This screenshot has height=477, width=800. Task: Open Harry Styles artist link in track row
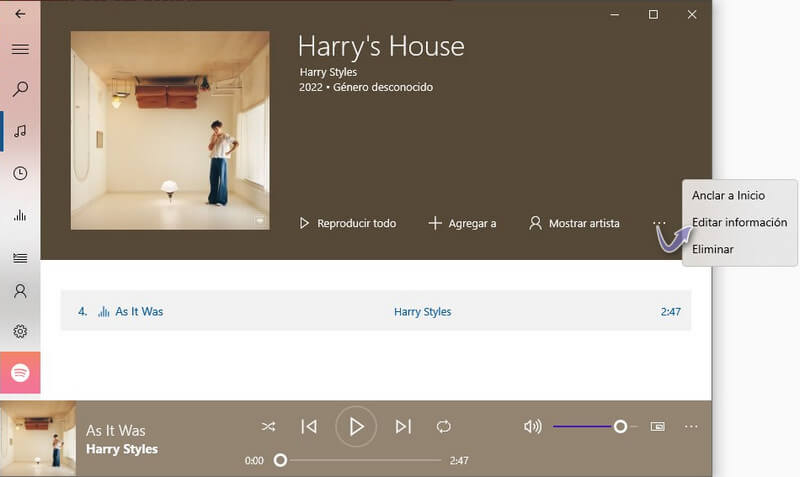[x=422, y=312]
